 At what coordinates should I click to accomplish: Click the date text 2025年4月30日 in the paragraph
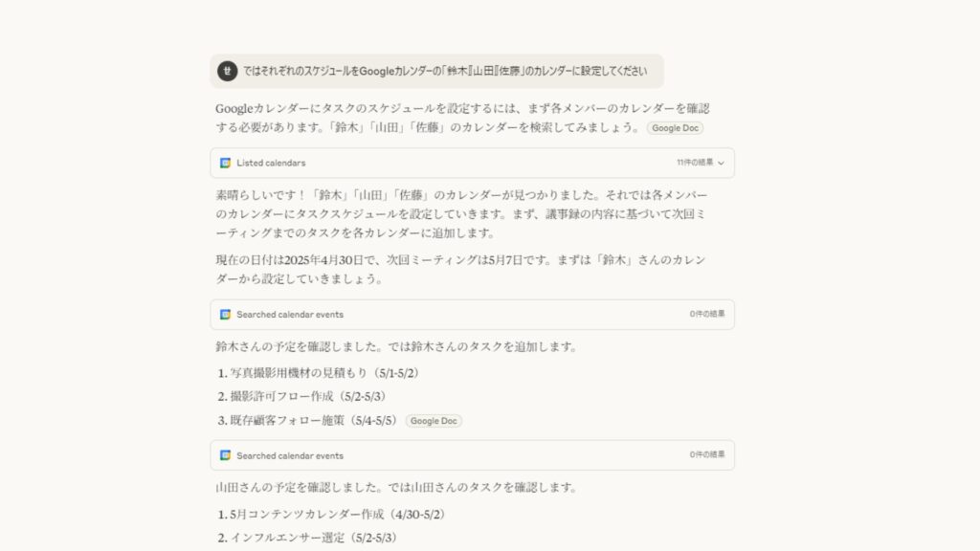point(323,260)
